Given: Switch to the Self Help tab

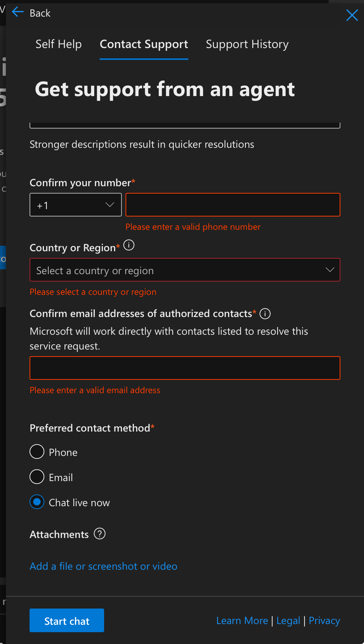Looking at the screenshot, I should click(59, 44).
